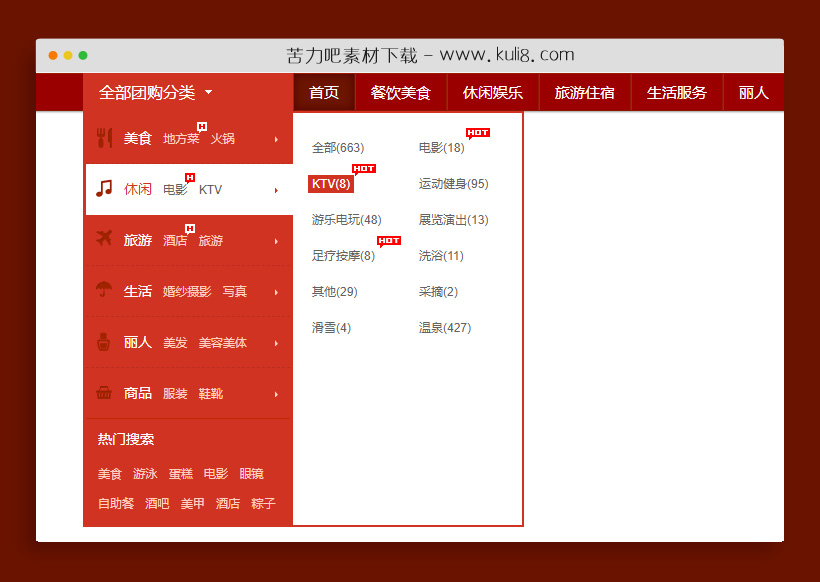
Task: Click the fork and knife food icon
Action: click(104, 138)
